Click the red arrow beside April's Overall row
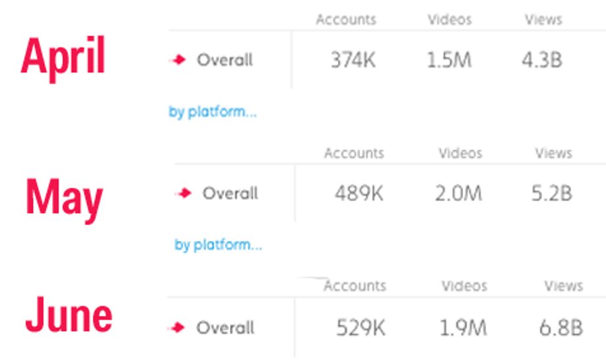This screenshot has height=364, width=606. [x=178, y=60]
